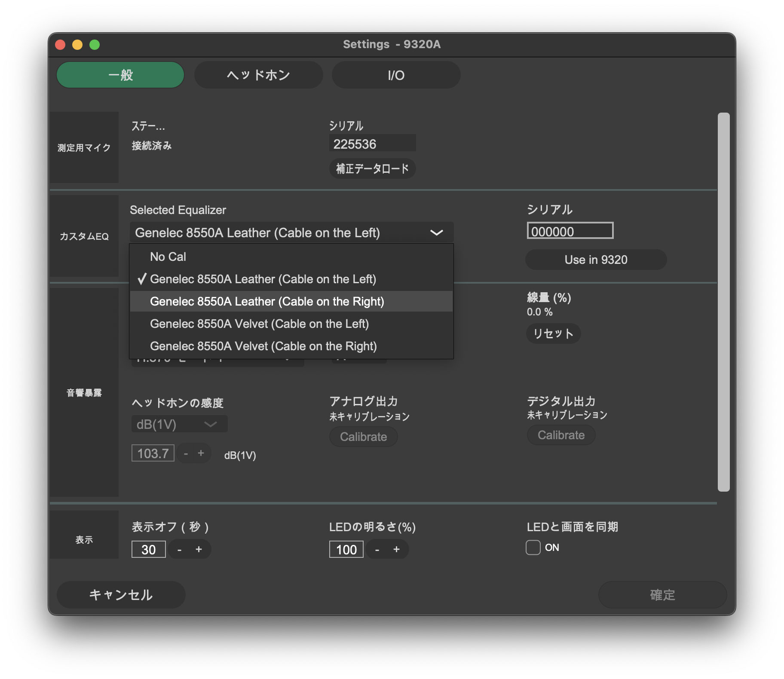Open the I/O tab

click(396, 75)
